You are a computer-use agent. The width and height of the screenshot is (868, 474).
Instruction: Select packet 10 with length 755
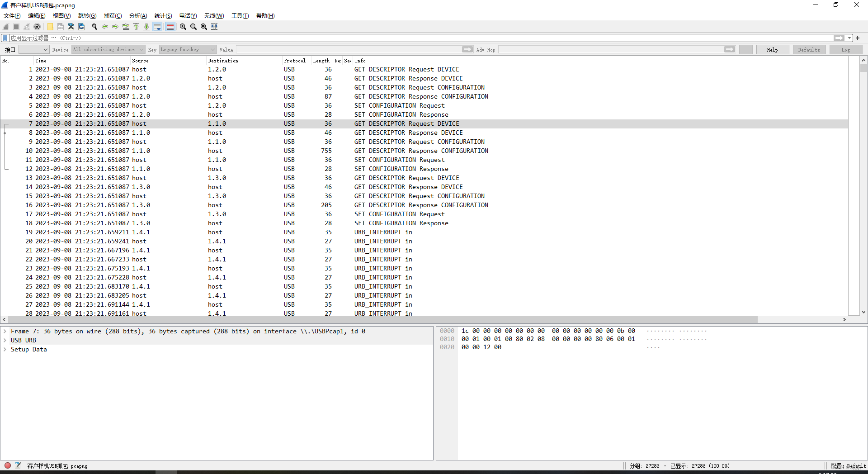coord(424,151)
